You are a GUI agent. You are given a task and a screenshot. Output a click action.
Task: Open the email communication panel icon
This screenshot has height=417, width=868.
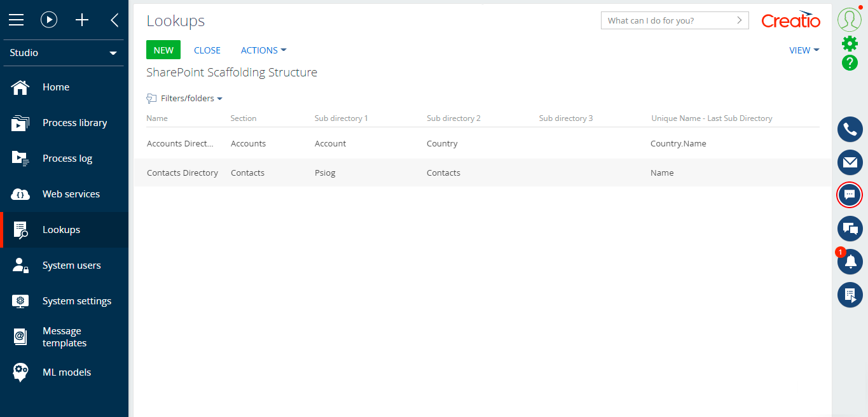point(850,162)
